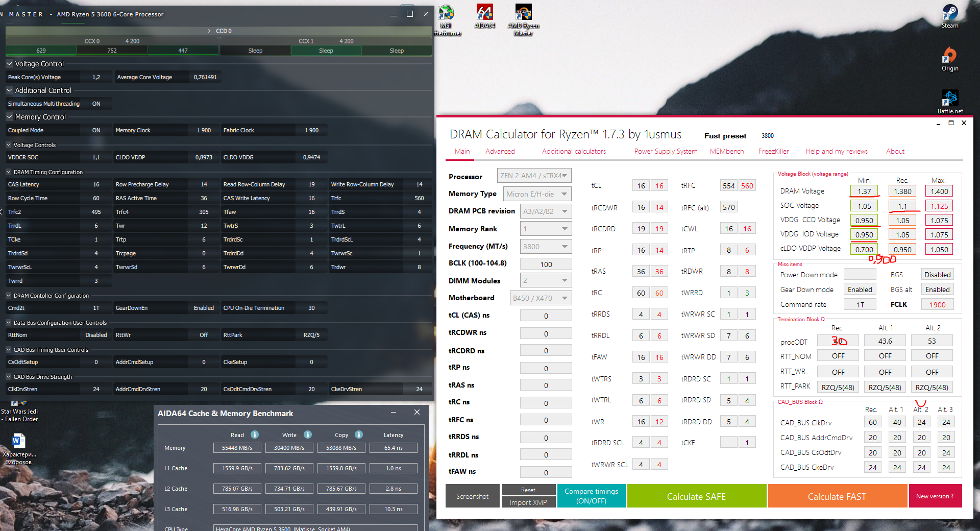Click the tCL (CAS) ns input field
Viewport: 980px width, 531px height.
(x=546, y=316)
